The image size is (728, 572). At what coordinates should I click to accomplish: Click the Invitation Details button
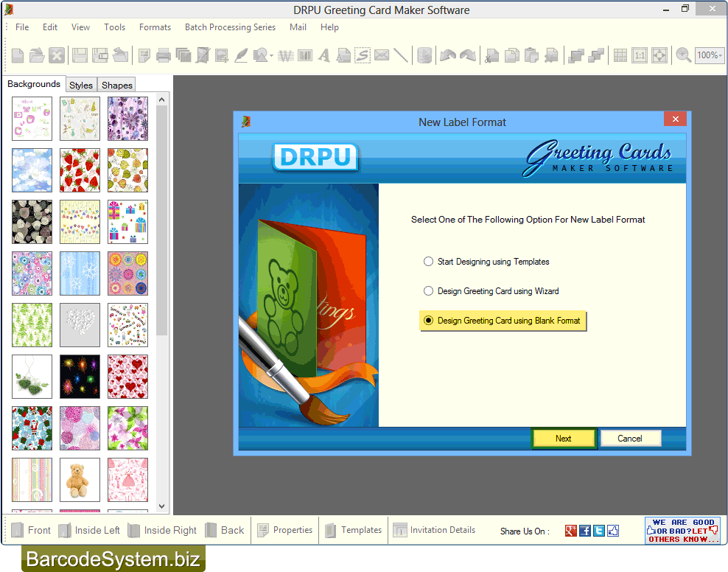point(434,530)
